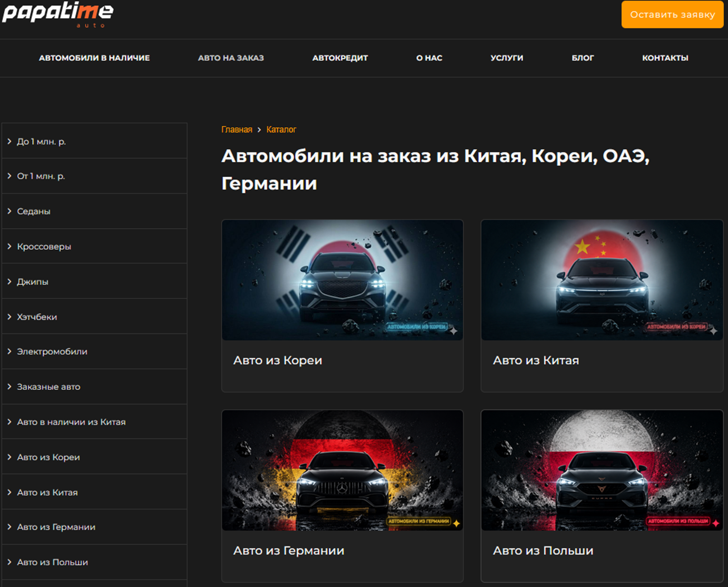Image resolution: width=728 pixels, height=587 pixels.
Task: Open Авто из Германии sidebar link
Action: pos(56,527)
